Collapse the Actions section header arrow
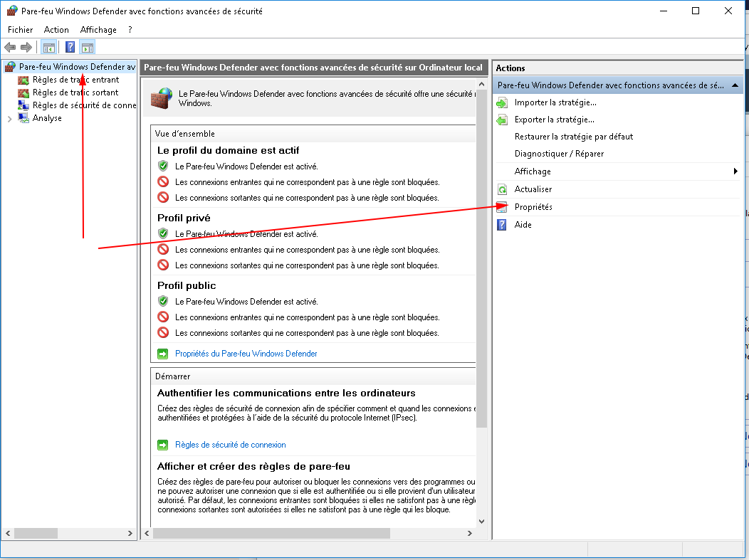Screen dimensions: 749x560 coord(735,85)
